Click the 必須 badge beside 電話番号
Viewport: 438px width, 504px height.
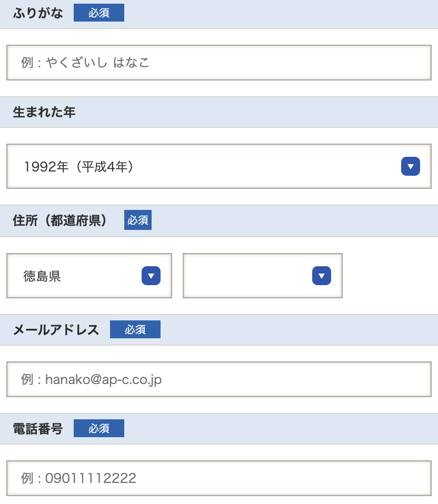tap(99, 429)
